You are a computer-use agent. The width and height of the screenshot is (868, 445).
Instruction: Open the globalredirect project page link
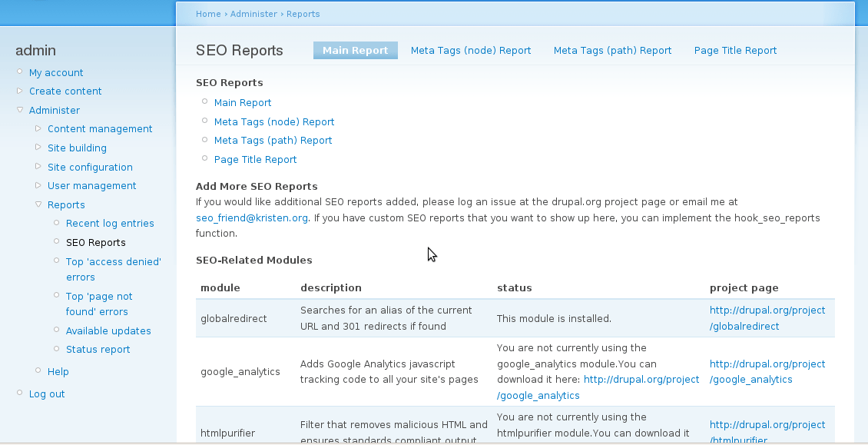click(767, 318)
